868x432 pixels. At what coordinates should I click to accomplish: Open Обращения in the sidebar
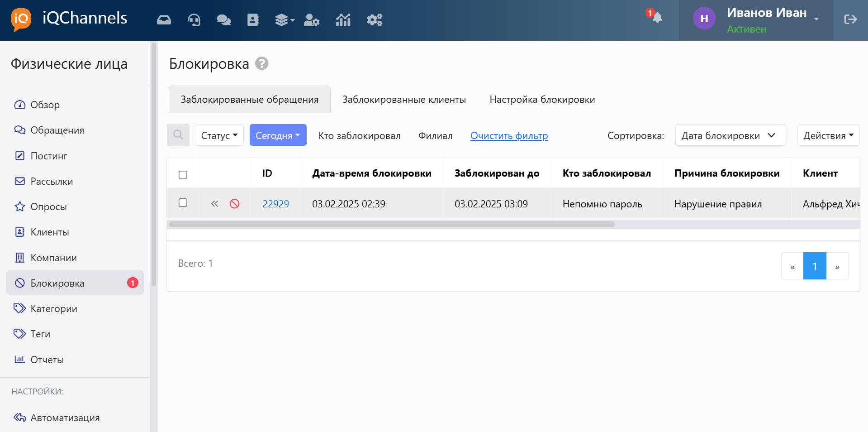click(75, 130)
